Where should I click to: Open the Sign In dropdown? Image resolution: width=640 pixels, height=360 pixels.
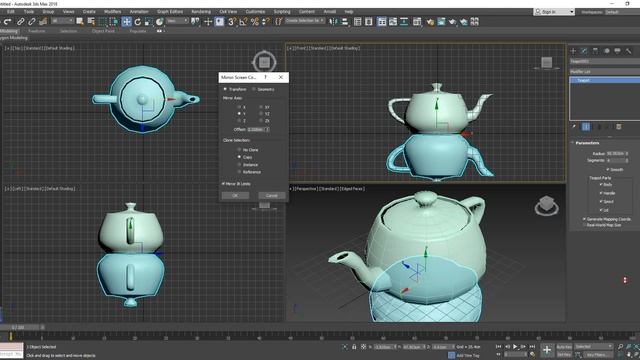pyautogui.click(x=554, y=12)
